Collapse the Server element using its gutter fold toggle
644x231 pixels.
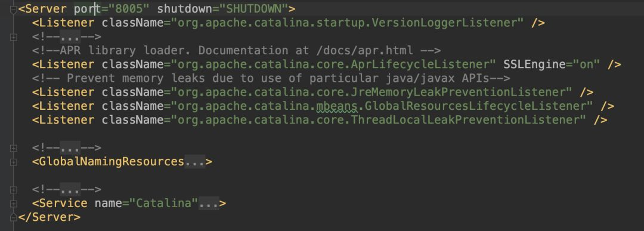point(14,9)
